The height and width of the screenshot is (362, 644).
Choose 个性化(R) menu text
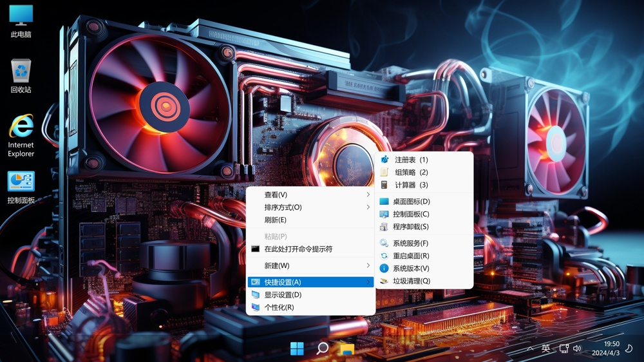point(279,307)
